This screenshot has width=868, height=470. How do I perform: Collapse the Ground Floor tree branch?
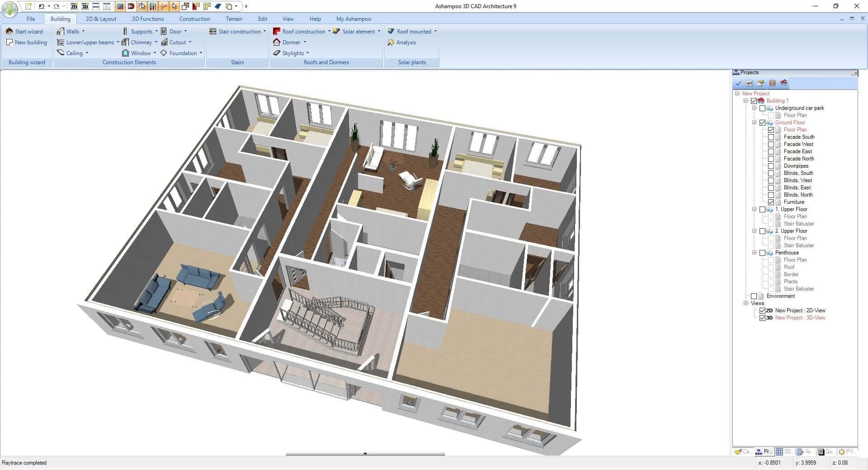(x=754, y=122)
